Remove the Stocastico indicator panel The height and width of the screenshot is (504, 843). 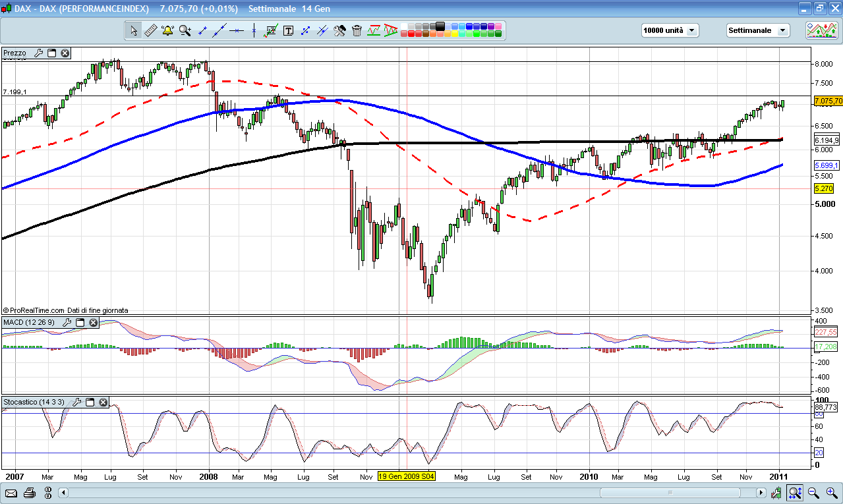102,402
